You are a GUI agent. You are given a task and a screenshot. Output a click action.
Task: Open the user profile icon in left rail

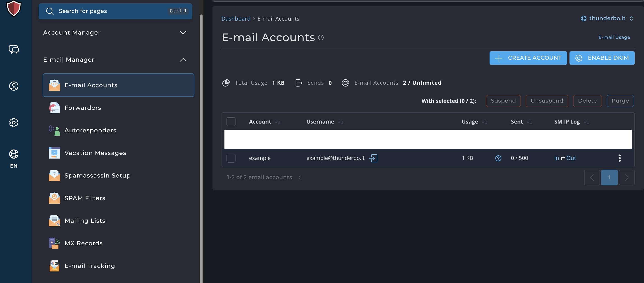[14, 86]
